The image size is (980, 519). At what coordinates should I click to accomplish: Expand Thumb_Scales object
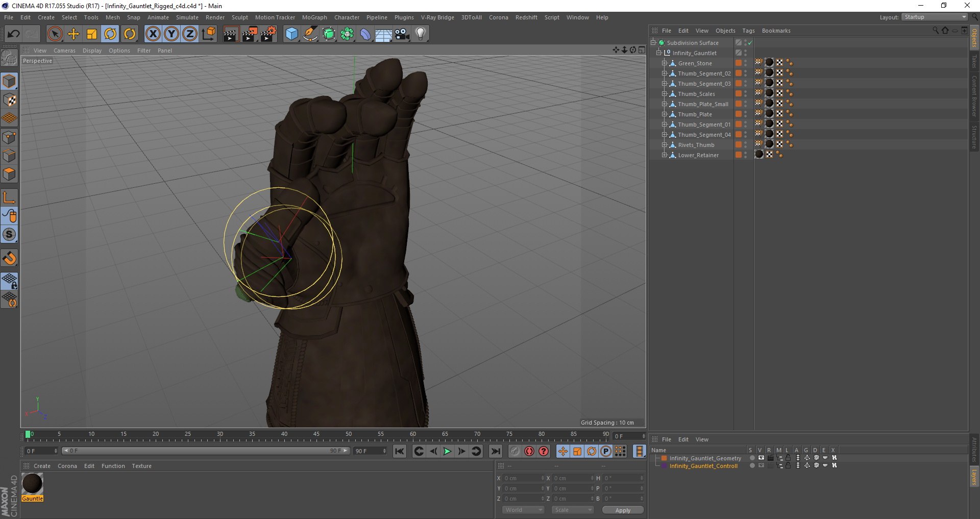pyautogui.click(x=664, y=93)
